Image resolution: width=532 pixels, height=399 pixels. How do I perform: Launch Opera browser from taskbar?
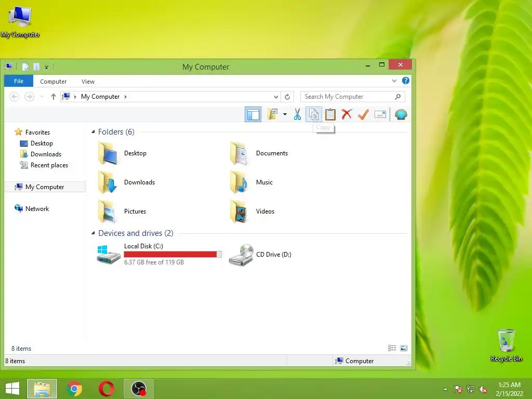[x=106, y=389]
